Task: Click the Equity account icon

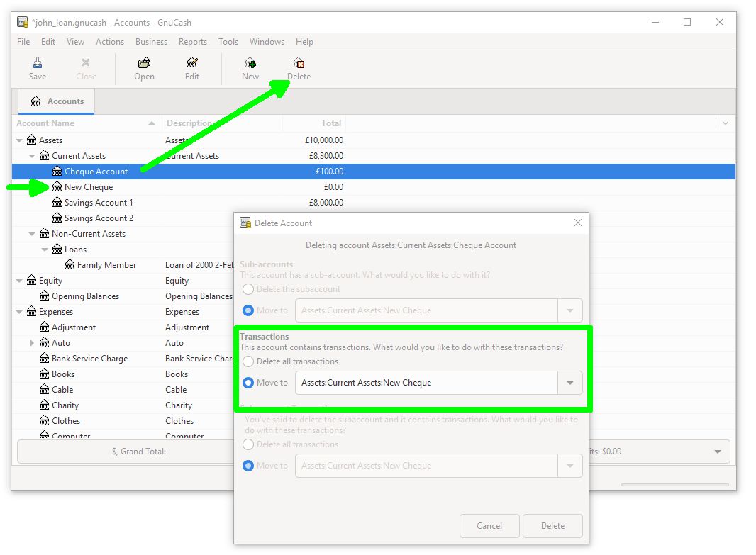Action: point(31,281)
